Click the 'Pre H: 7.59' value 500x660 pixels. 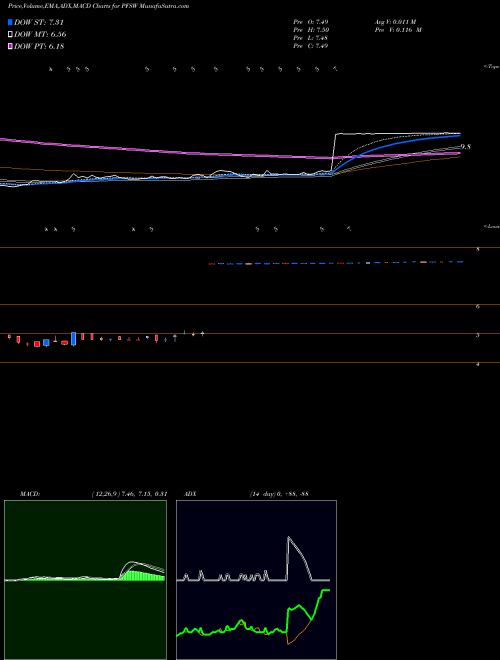311,30
